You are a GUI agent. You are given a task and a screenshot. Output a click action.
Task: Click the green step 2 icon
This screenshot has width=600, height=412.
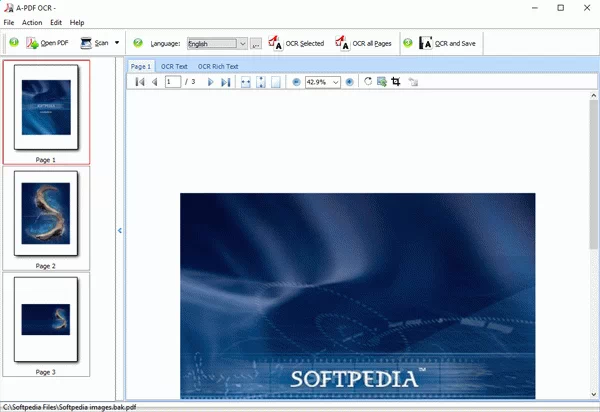point(138,43)
